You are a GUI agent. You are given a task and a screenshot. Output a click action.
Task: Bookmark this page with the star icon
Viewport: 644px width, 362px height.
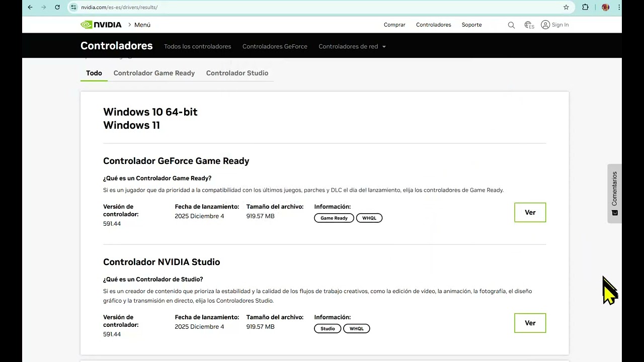tap(566, 7)
